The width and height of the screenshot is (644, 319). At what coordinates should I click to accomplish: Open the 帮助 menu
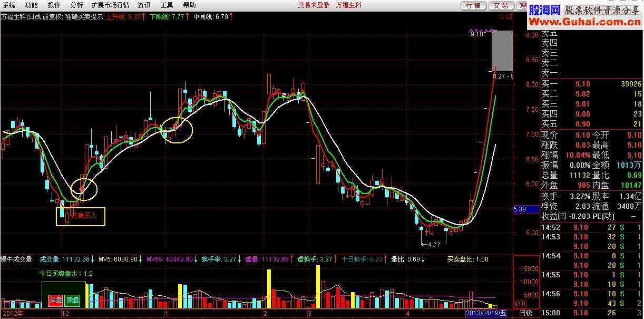coord(189,5)
